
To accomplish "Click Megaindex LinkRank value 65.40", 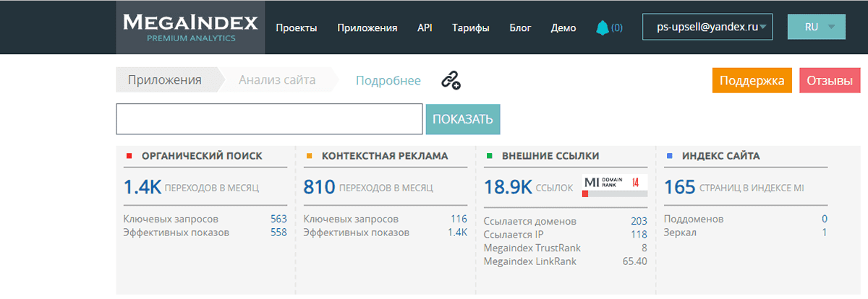I will click(634, 261).
